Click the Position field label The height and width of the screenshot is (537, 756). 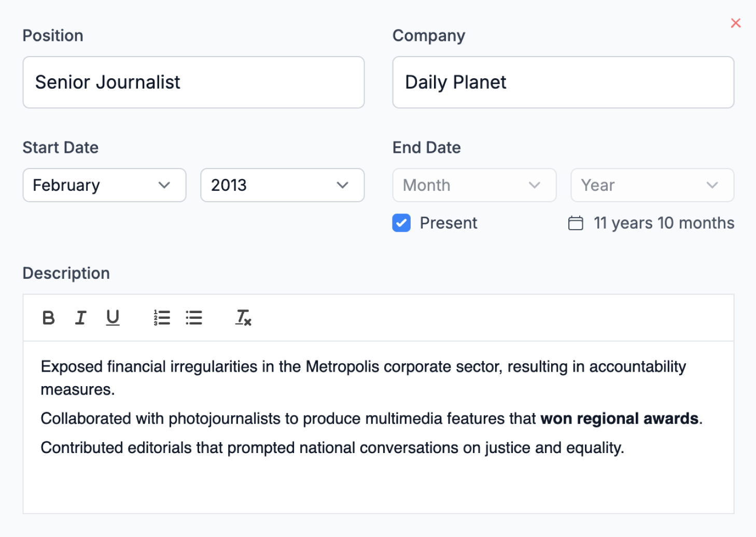click(x=53, y=36)
